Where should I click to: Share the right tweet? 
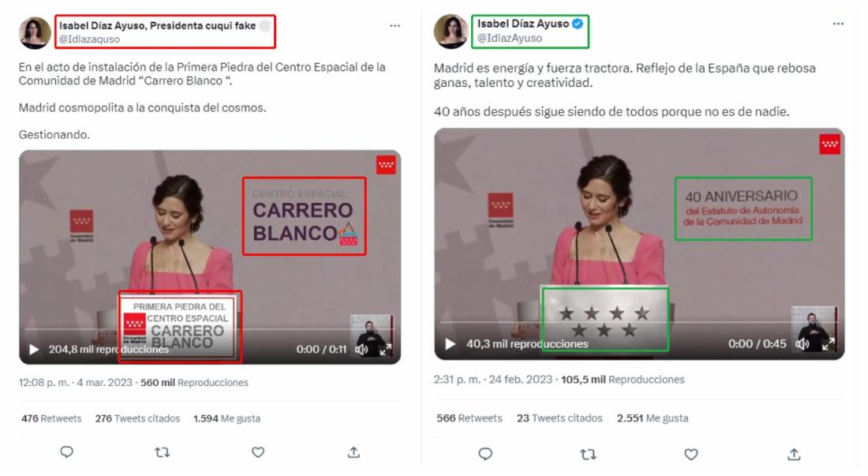point(794,454)
